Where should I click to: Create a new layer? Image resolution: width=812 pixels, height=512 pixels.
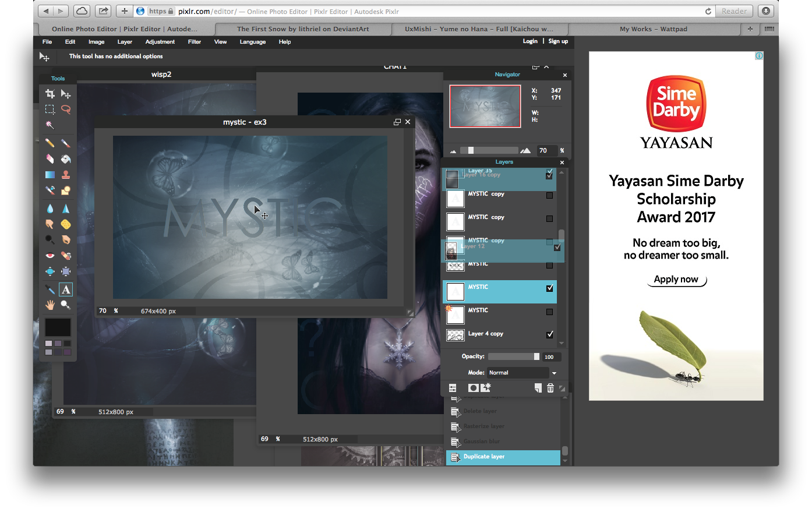(x=538, y=388)
